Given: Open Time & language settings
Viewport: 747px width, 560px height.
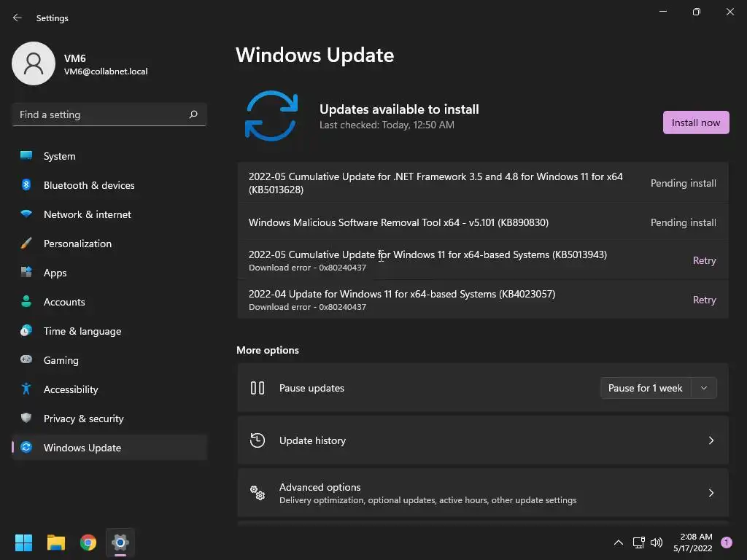Looking at the screenshot, I should (109, 330).
